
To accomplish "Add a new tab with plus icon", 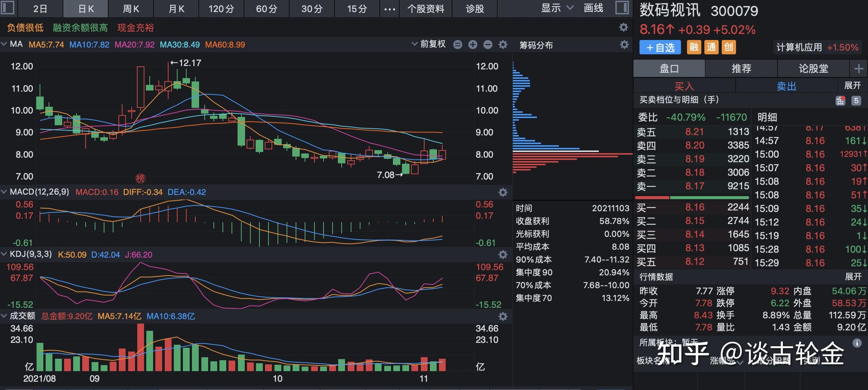I will point(859,69).
